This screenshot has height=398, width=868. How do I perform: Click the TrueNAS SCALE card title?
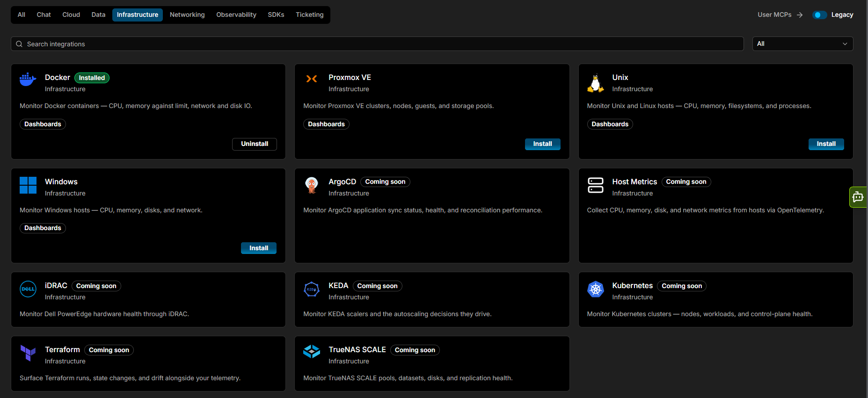357,350
